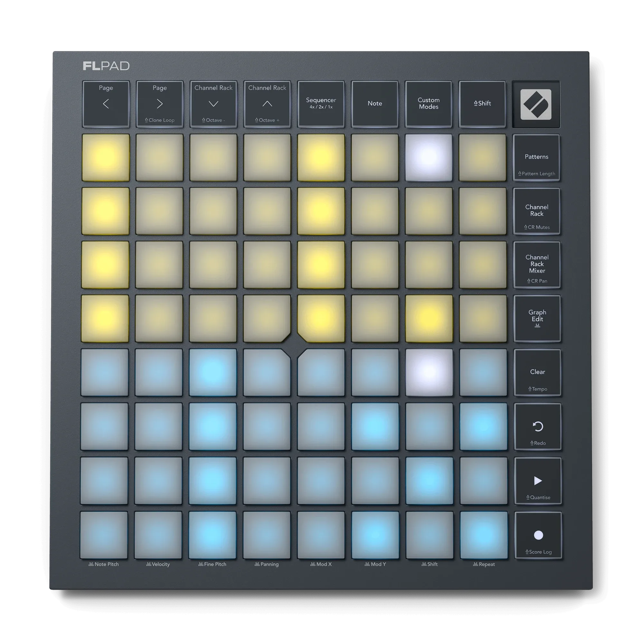This screenshot has width=644, height=644.
Task: Tap the bright yellow pad under Page left button
Action: [106, 158]
